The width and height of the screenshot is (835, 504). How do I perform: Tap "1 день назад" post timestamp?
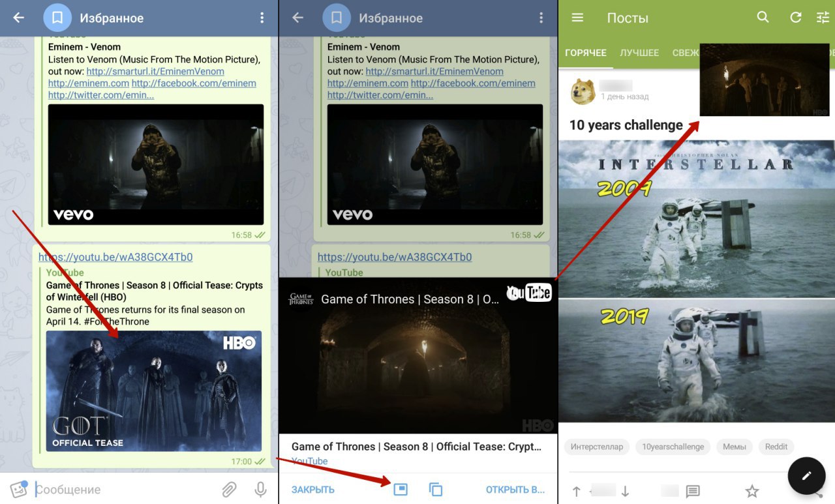point(624,96)
